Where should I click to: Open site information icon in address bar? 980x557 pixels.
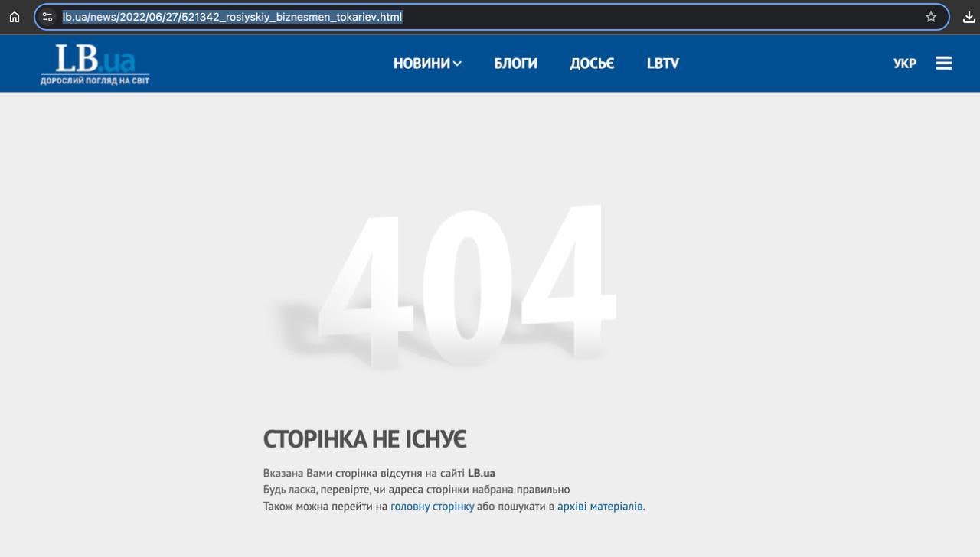pyautogui.click(x=47, y=17)
